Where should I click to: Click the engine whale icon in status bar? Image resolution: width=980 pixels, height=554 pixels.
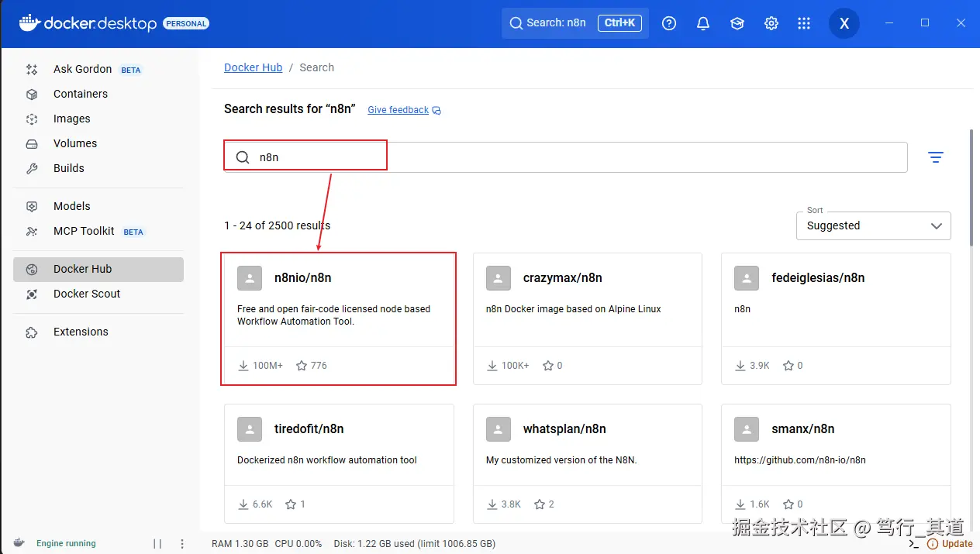[x=19, y=543]
